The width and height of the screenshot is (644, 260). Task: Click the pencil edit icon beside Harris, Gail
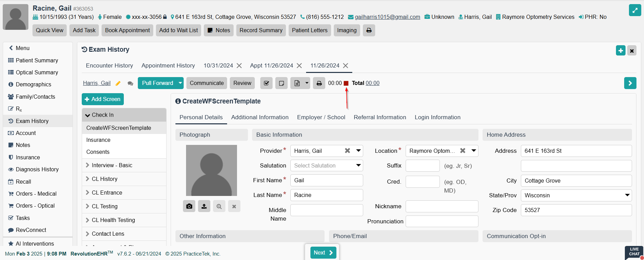pos(118,83)
